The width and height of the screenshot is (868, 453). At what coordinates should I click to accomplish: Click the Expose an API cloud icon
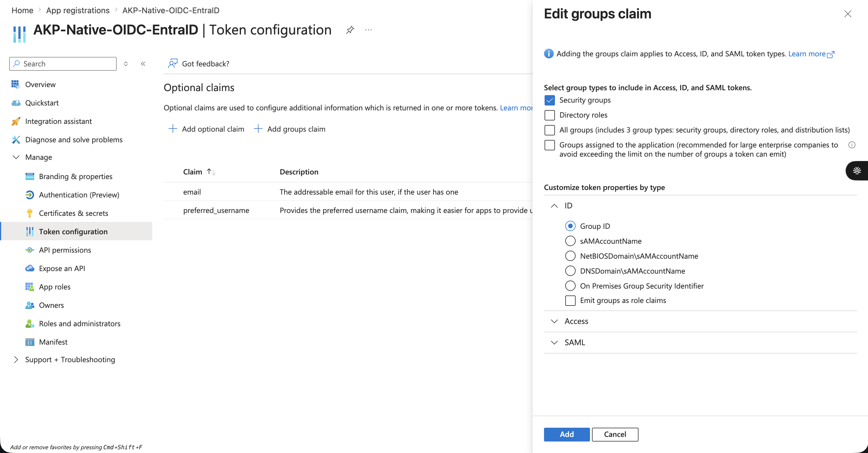click(30, 268)
